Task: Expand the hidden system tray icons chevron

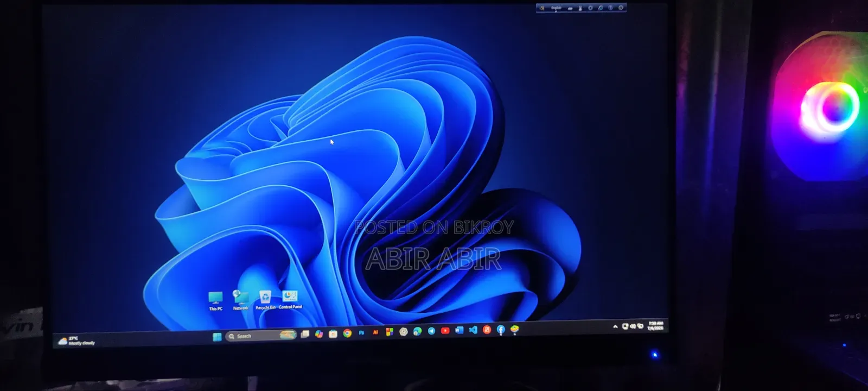Action: click(x=615, y=326)
